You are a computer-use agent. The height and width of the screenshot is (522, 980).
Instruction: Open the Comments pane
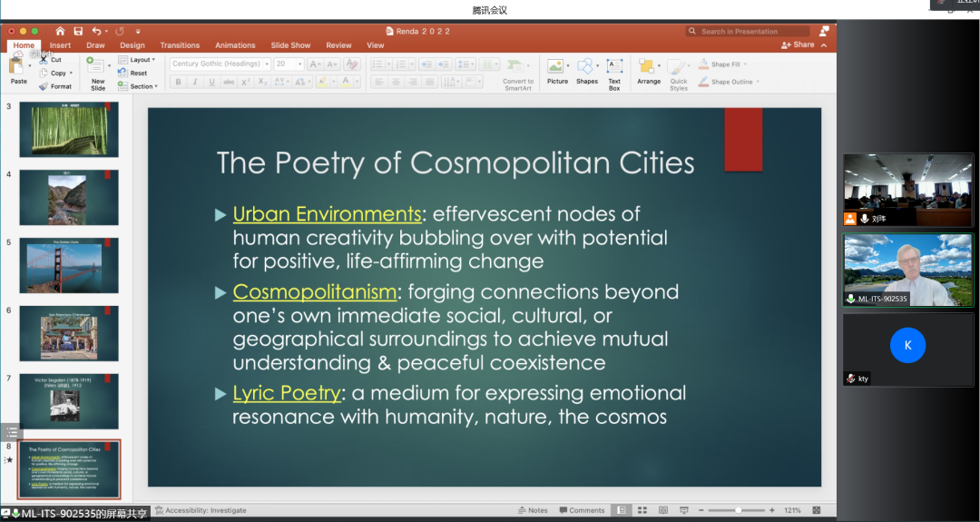(582, 510)
